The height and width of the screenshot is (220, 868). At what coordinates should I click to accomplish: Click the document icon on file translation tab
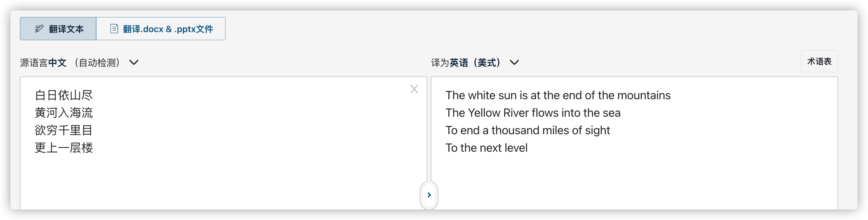(x=114, y=29)
